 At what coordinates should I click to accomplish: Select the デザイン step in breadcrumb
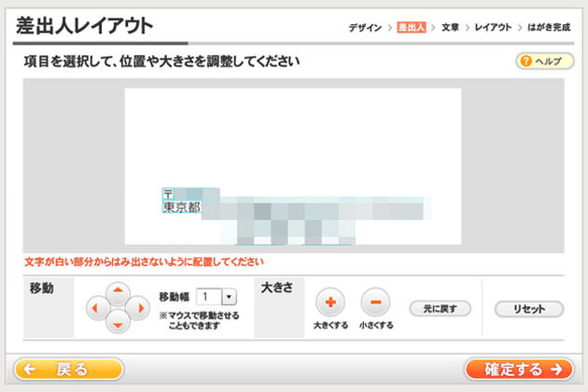click(365, 27)
